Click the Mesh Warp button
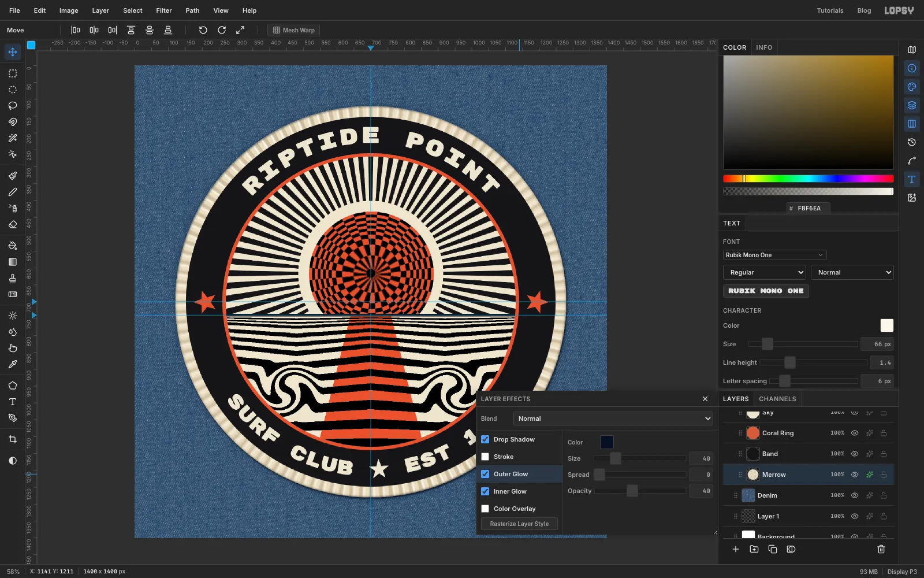924x578 pixels. (x=294, y=30)
